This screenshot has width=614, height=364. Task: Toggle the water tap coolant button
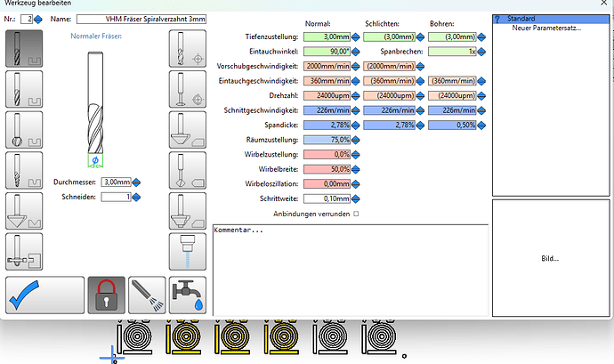click(x=188, y=295)
